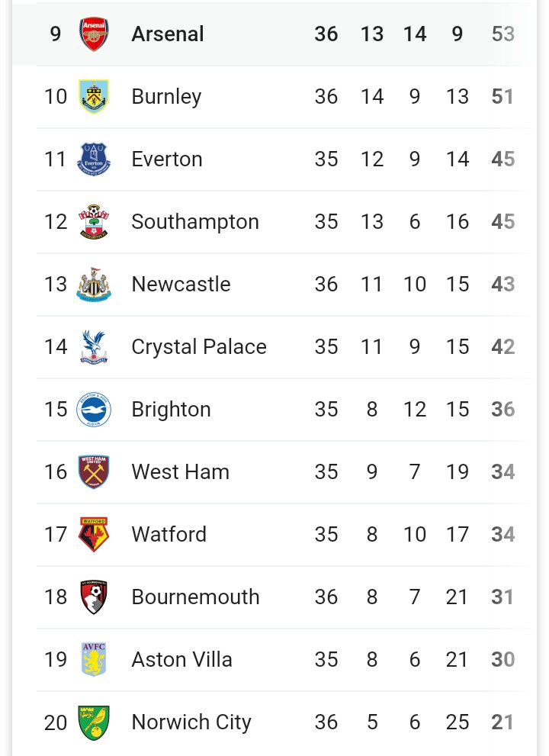Click Burnley's 51 points total
Screen dimensions: 549x756
[x=503, y=97]
